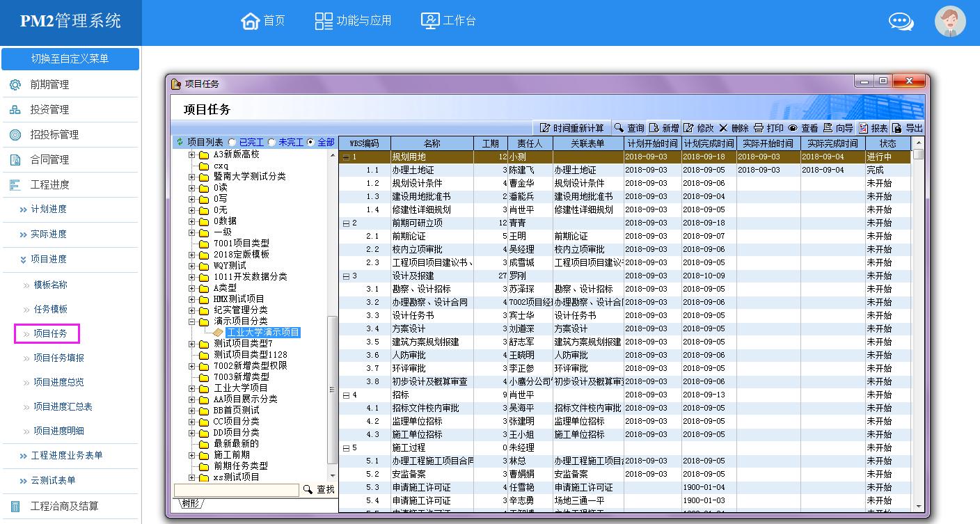Click the 删除 delete toolbar icon
980x524 pixels.
(x=724, y=128)
